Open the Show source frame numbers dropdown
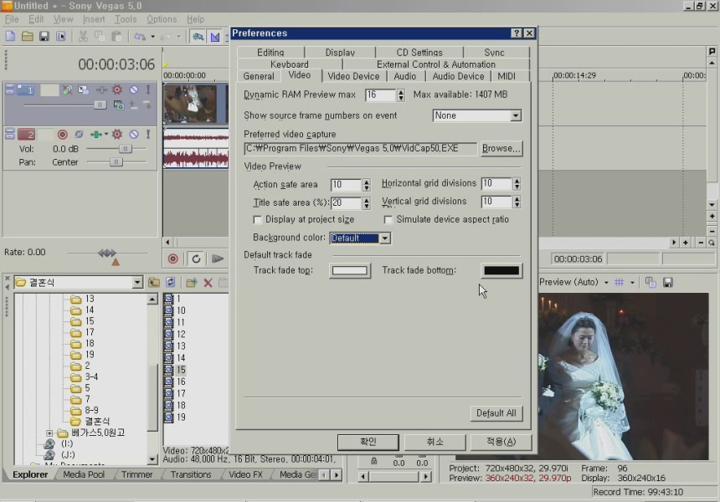This screenshot has width=720, height=502. (x=516, y=115)
